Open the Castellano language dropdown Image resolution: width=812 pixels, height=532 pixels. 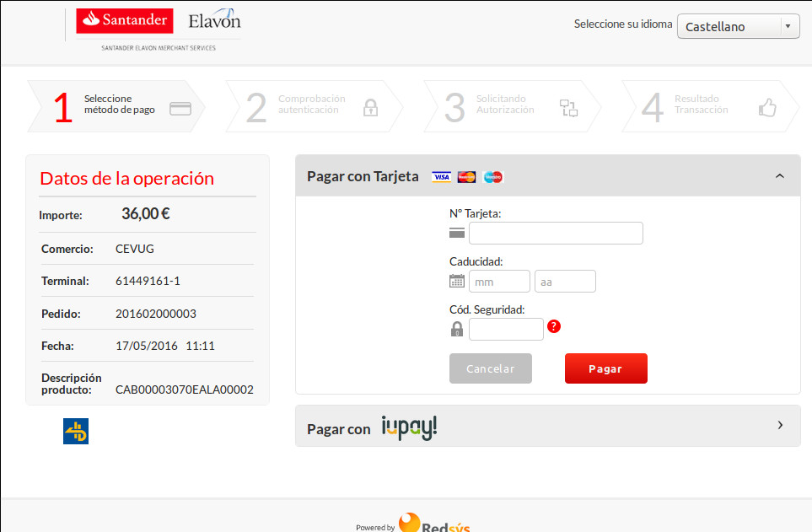tap(738, 26)
